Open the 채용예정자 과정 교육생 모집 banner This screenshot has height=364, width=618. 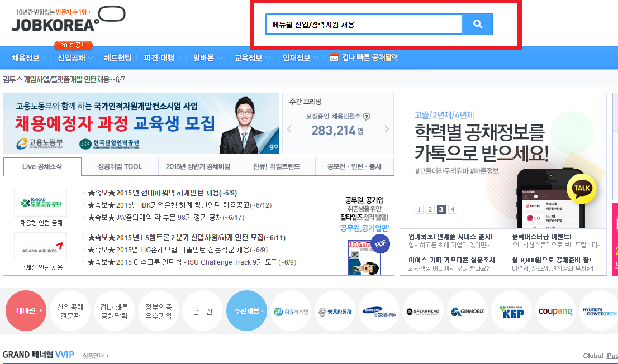coord(141,123)
